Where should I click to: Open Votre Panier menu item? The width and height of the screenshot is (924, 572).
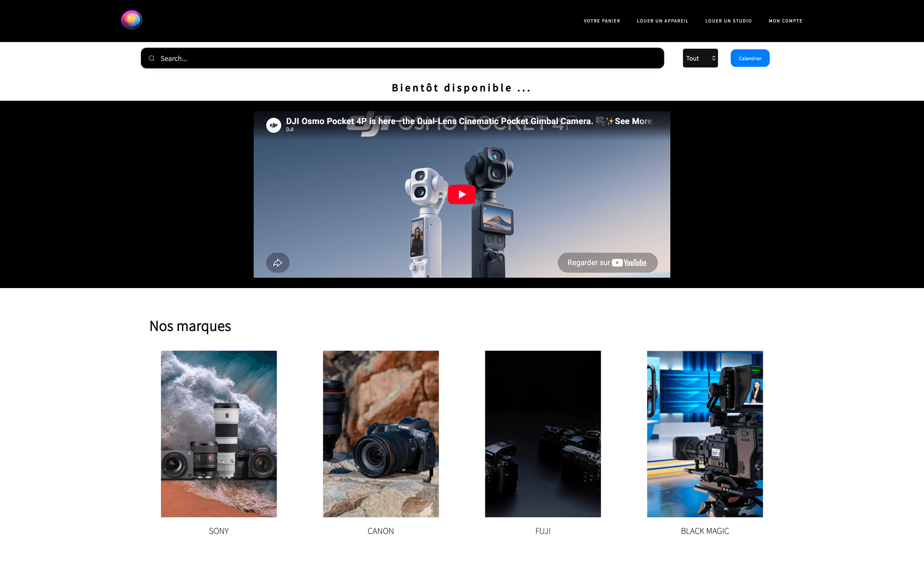click(602, 21)
